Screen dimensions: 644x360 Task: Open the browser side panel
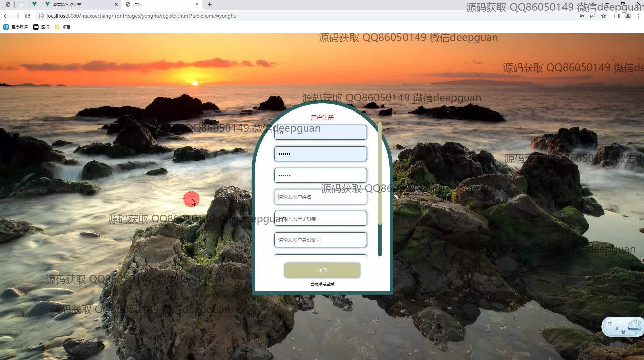(617, 16)
